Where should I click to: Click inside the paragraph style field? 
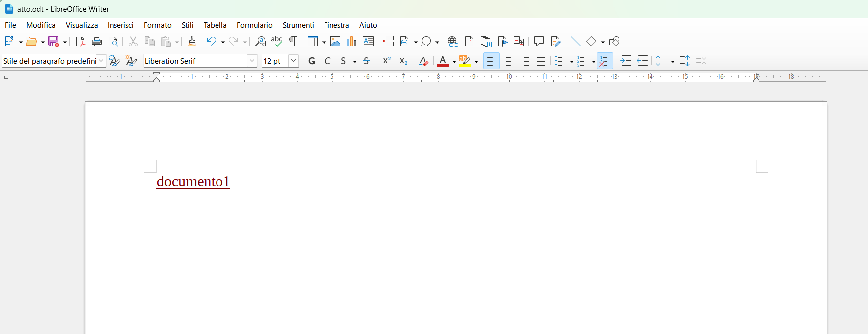coord(49,61)
